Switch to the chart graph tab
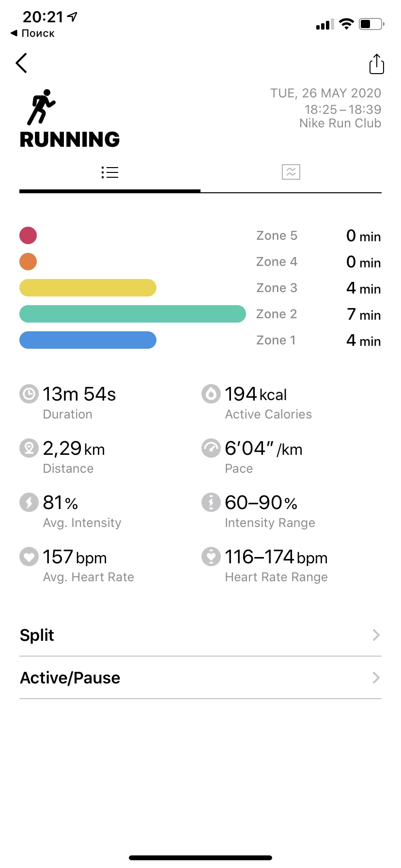This screenshot has height=868, width=401. pyautogui.click(x=291, y=172)
